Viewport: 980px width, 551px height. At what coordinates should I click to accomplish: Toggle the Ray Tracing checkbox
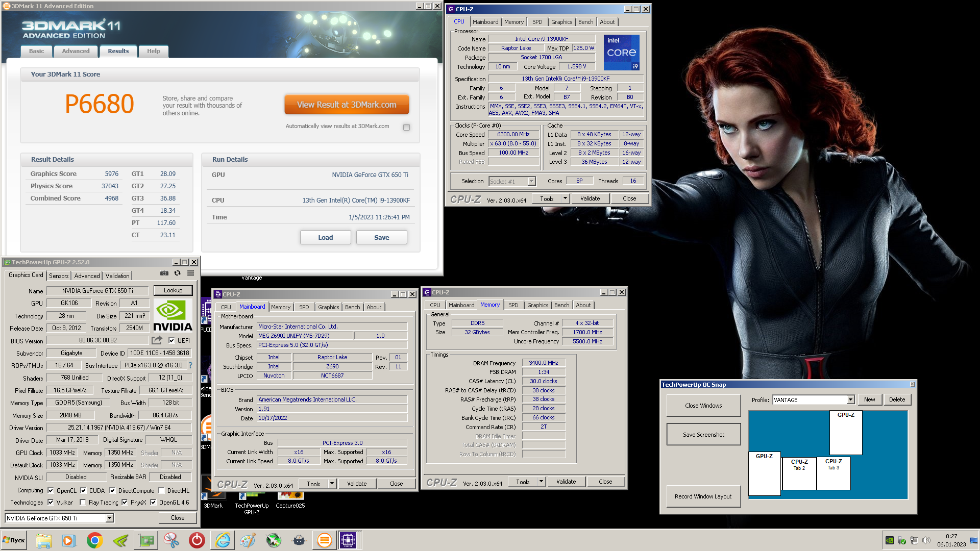pos(83,502)
